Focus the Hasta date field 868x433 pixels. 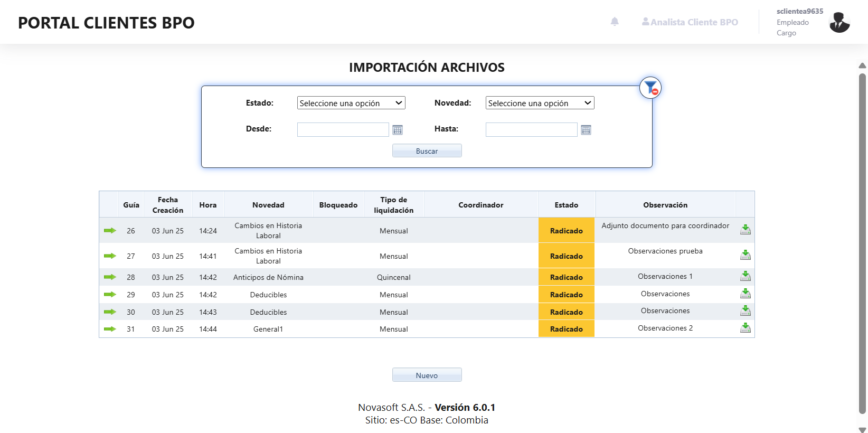(x=532, y=130)
